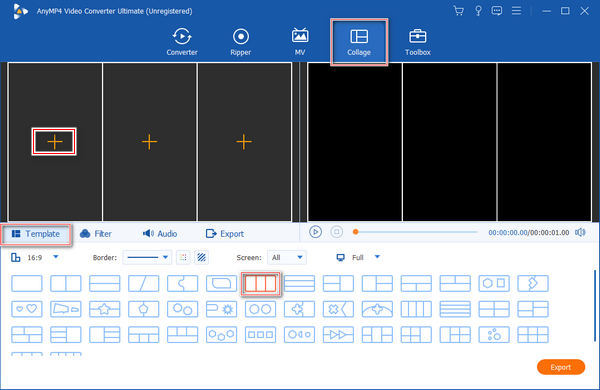Viewport: 600px width, 390px height.
Task: Open the feedback chat icon
Action: click(x=497, y=11)
